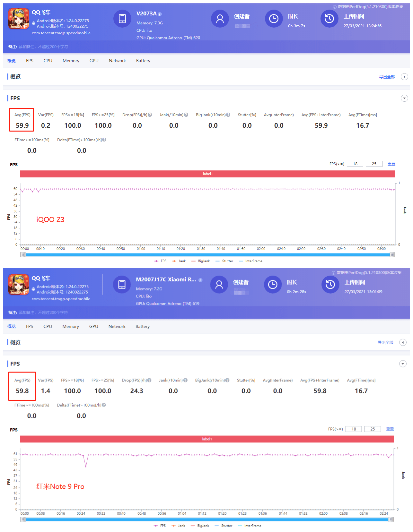The width and height of the screenshot is (413, 532).
Task: Toggle BigJank legend series in bottom chart
Action: 200,526
